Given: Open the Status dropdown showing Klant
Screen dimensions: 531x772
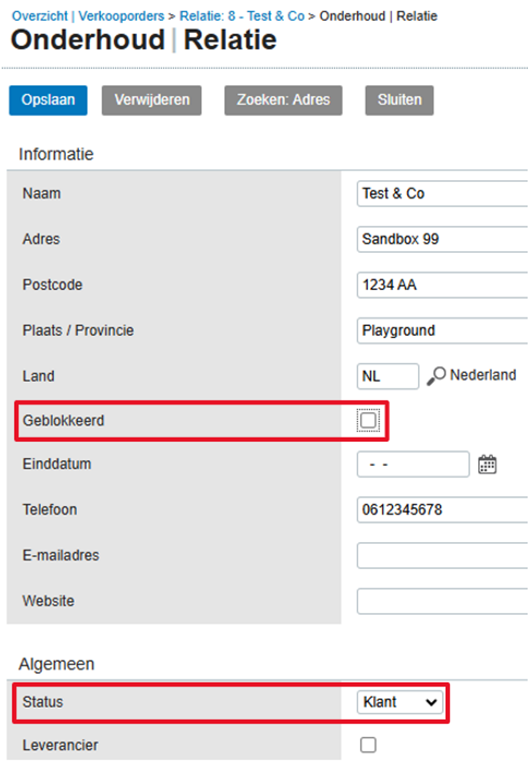Looking at the screenshot, I should click(x=400, y=702).
